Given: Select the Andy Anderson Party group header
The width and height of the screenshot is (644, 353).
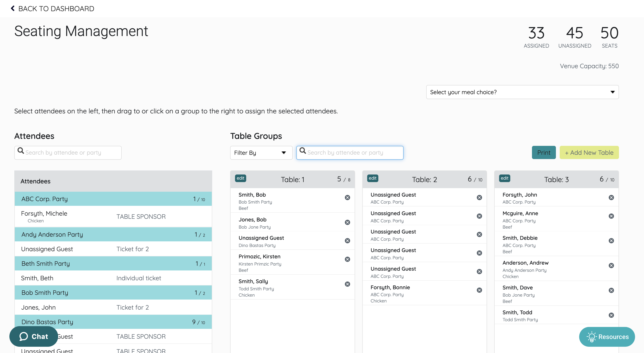Looking at the screenshot, I should click(113, 234).
